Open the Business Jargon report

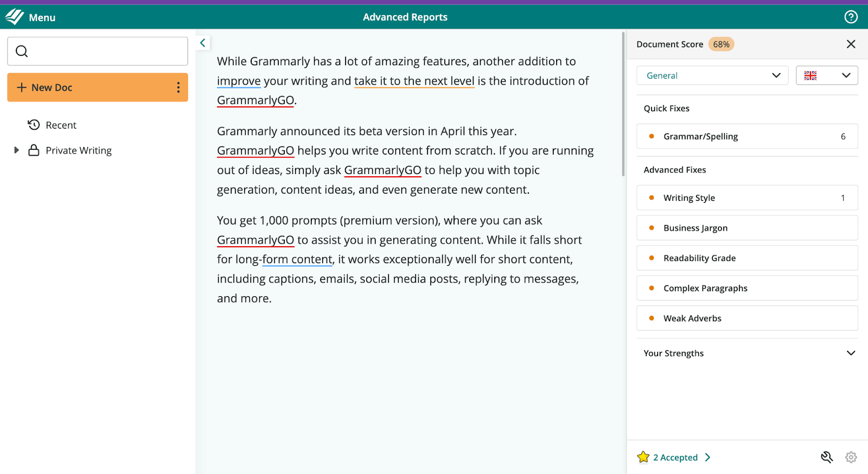(x=747, y=228)
